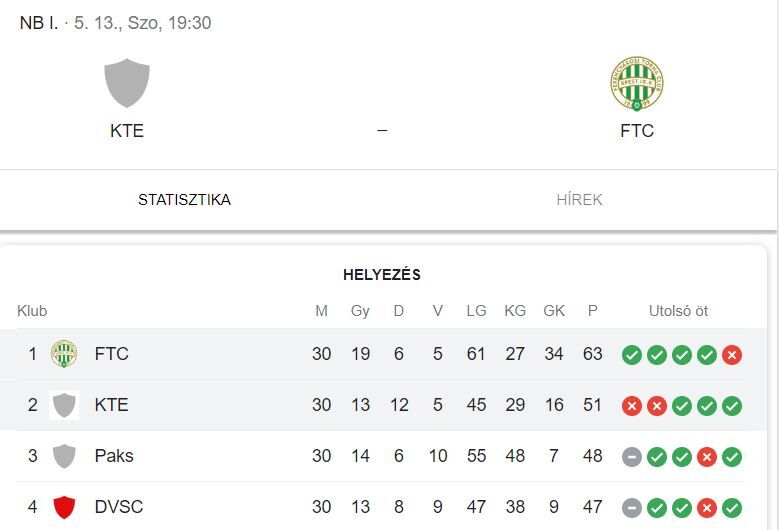
Task: Click KTE's gray shield in standings row
Action: [x=64, y=405]
